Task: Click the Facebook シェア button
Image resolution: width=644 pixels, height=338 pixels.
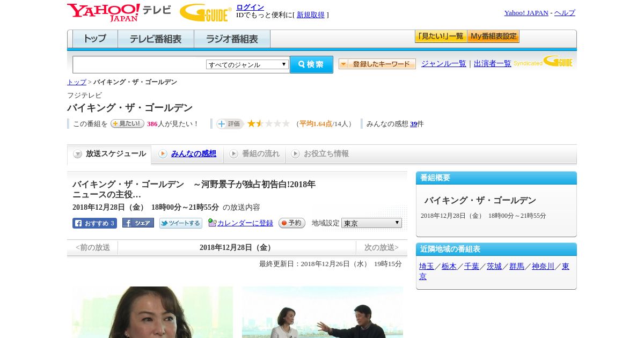Action: tap(138, 223)
